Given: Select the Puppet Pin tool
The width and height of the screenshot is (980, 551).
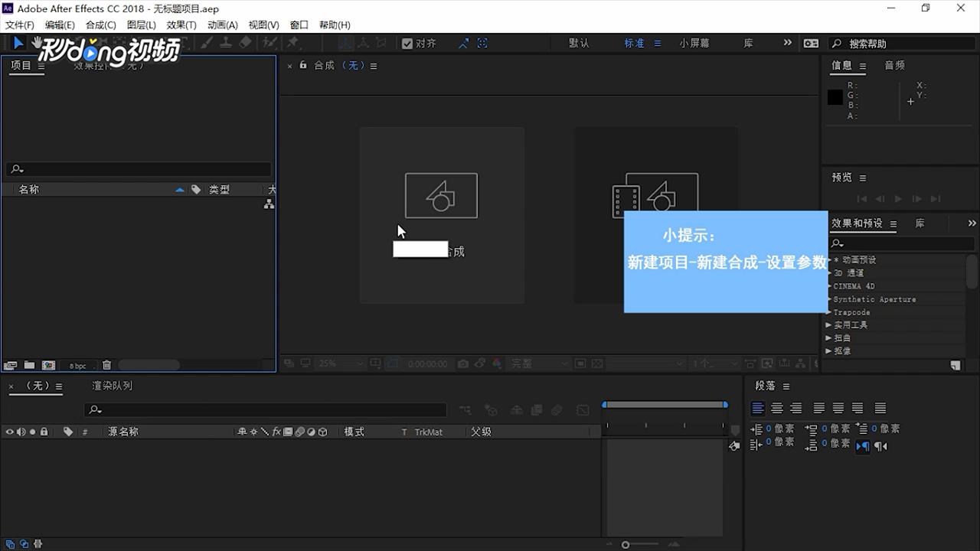Looking at the screenshot, I should (x=292, y=44).
